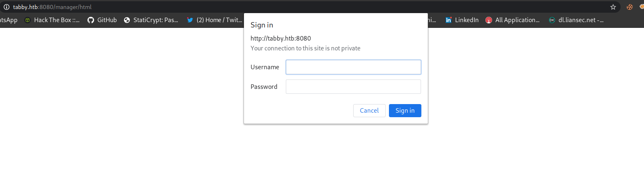Open the GitHub bookmark icon

click(91, 20)
